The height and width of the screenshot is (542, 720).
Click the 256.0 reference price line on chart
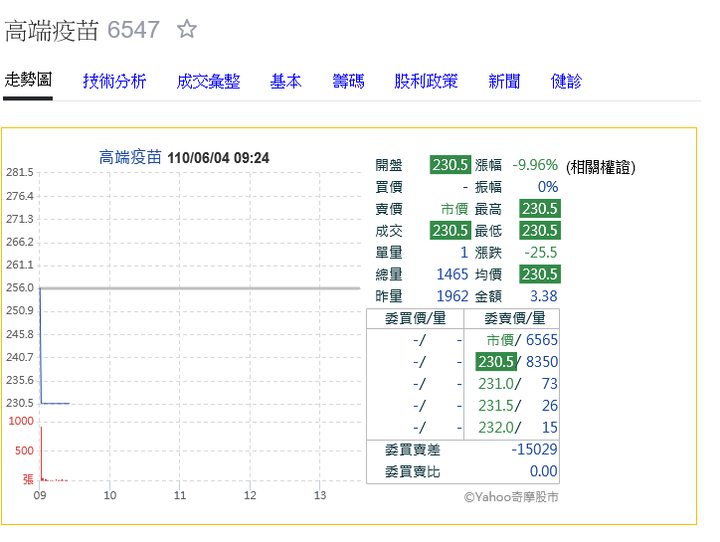[200, 288]
